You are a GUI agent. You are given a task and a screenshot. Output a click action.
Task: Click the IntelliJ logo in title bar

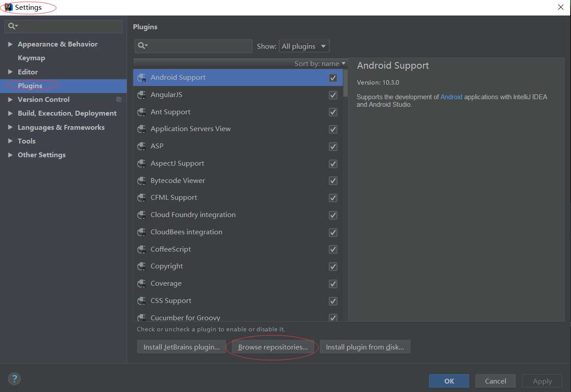8,7
